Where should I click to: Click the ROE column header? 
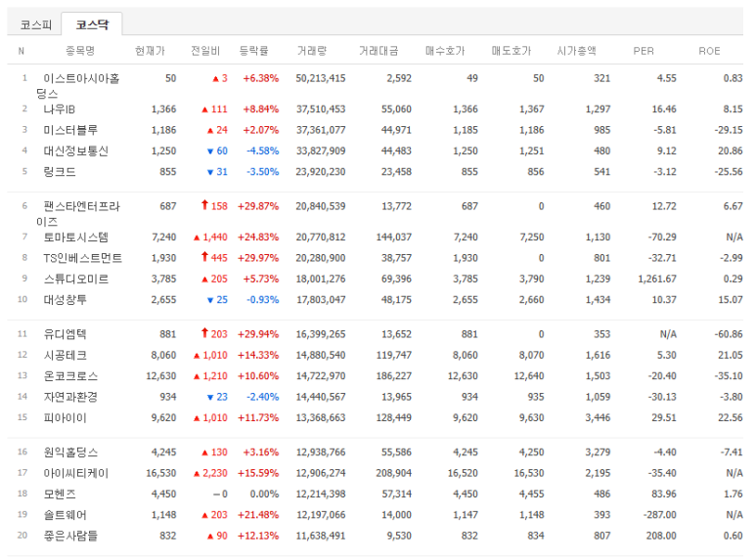[709, 51]
